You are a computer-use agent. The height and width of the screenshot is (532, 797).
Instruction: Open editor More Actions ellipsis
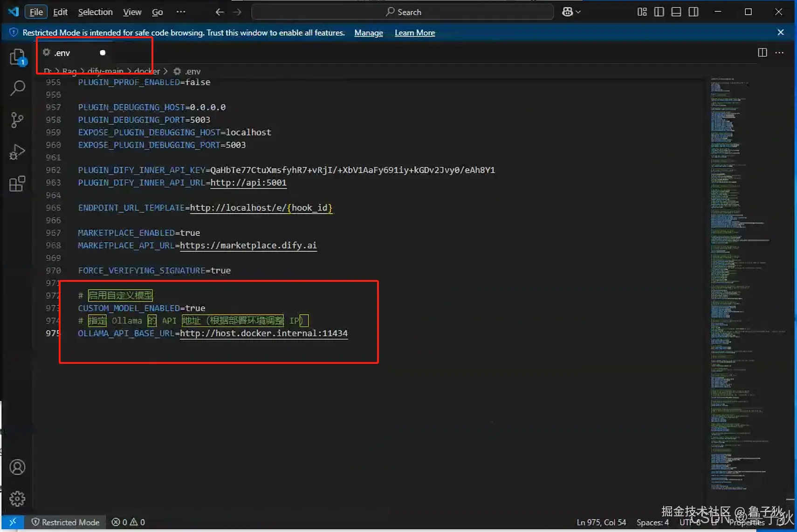(x=780, y=53)
